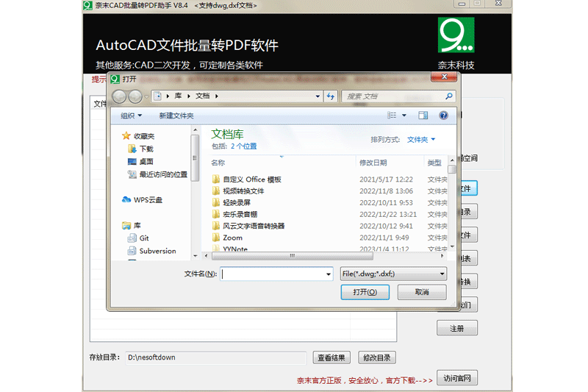Click the folder icon for Zoom
This screenshot has width=588, height=392.
click(215, 238)
